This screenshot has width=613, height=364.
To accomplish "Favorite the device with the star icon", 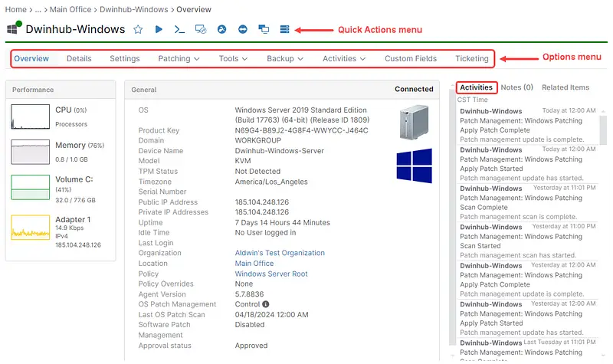I will 138,30.
